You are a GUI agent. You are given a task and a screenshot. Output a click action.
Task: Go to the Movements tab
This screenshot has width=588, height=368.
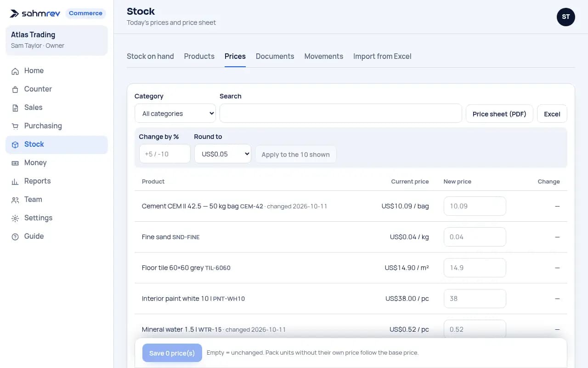[x=324, y=56]
